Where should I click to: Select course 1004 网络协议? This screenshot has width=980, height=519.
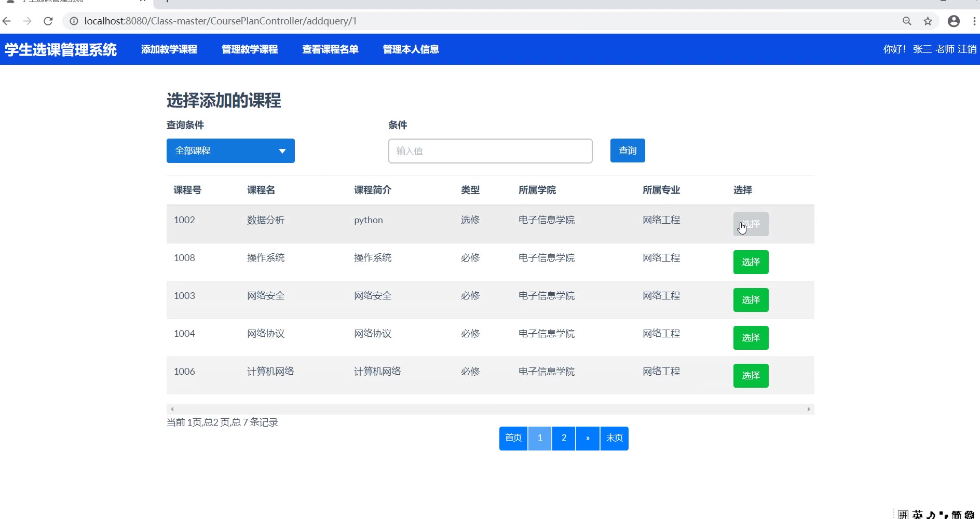pos(751,338)
